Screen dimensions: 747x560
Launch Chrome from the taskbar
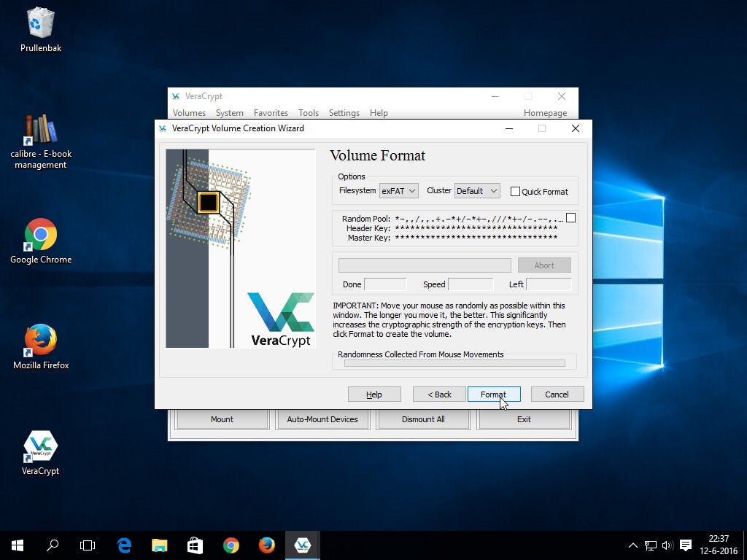(x=231, y=545)
